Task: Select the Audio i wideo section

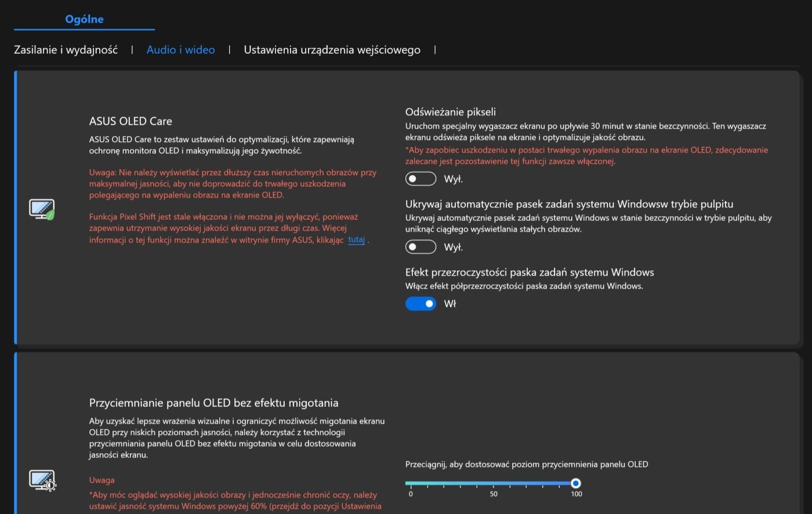Action: 180,50
